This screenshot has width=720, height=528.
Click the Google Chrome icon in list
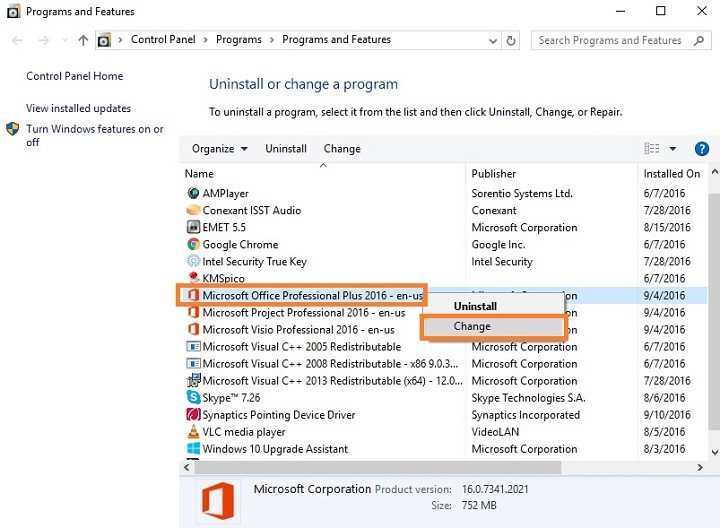(193, 244)
